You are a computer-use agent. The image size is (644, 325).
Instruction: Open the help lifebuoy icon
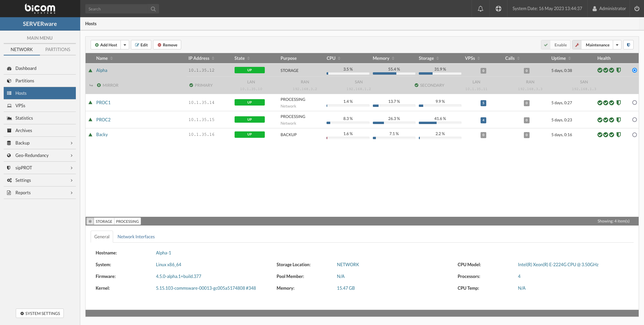coord(498,9)
